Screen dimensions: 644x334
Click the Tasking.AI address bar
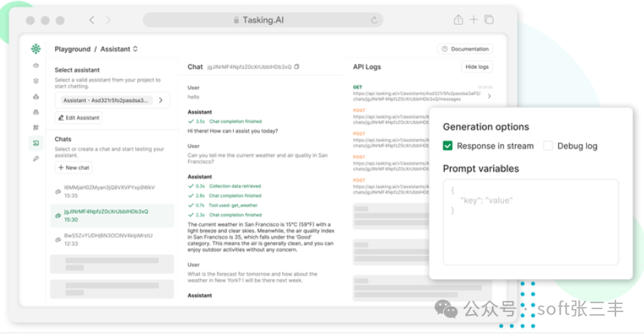263,20
